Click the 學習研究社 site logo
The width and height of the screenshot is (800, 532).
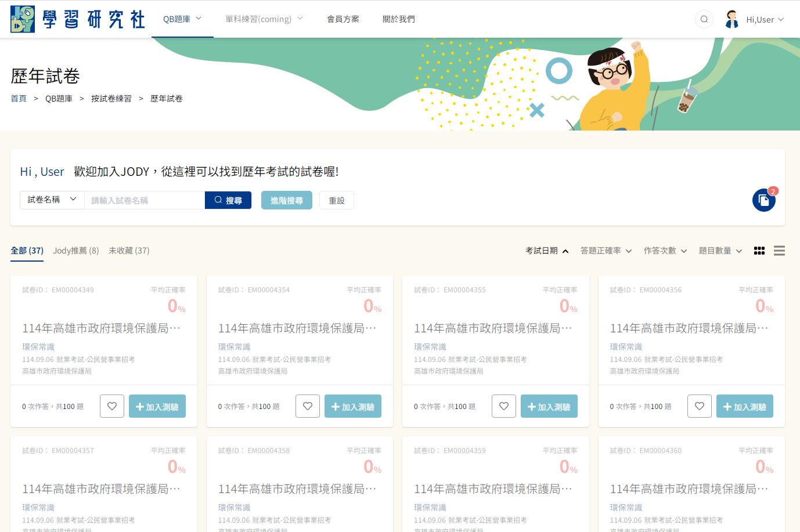pyautogui.click(x=78, y=19)
